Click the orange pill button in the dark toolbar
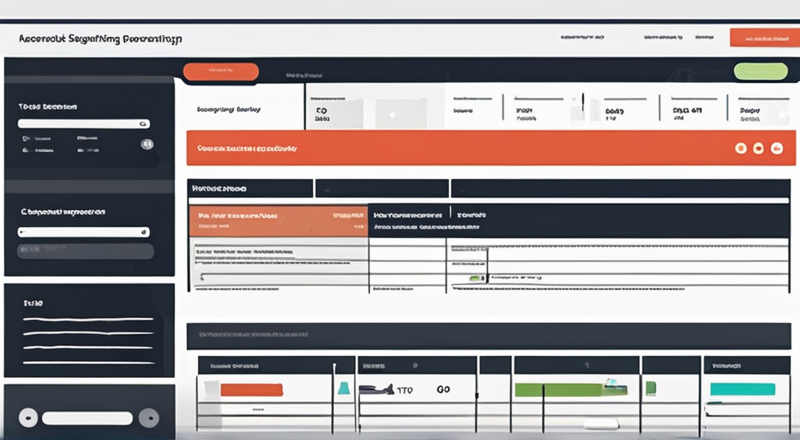The width and height of the screenshot is (800, 440). 221,71
